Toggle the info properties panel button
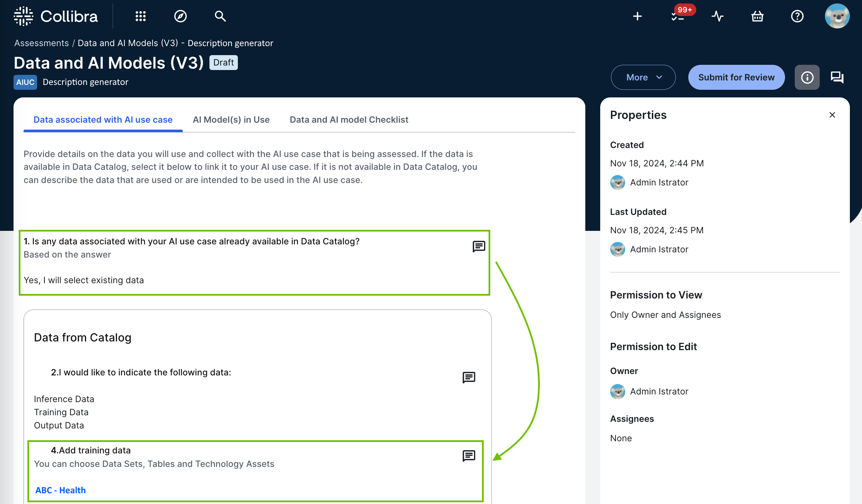The image size is (862, 504). click(x=807, y=77)
